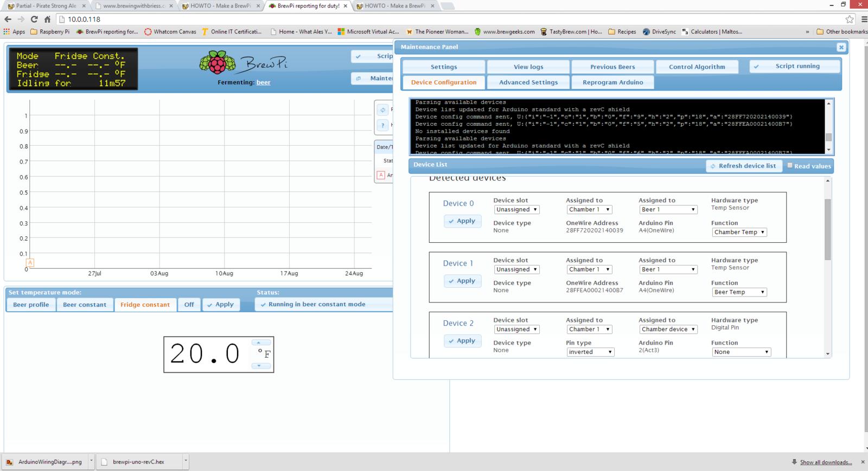Viewport: 868px width, 471px height.
Task: Click the chart annotation A marker
Action: (30, 262)
